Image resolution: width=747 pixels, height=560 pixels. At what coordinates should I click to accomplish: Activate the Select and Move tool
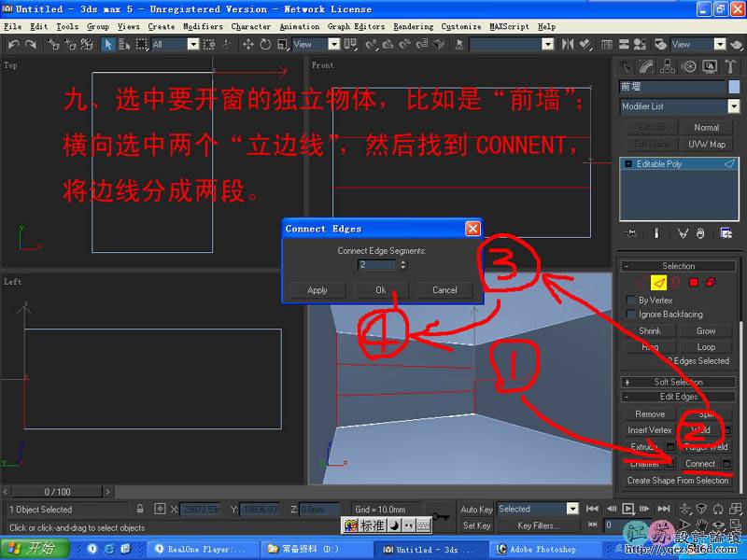click(248, 45)
